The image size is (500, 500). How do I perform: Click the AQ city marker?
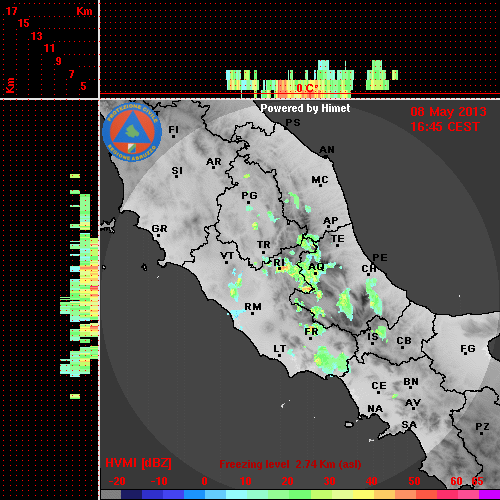tap(316, 268)
